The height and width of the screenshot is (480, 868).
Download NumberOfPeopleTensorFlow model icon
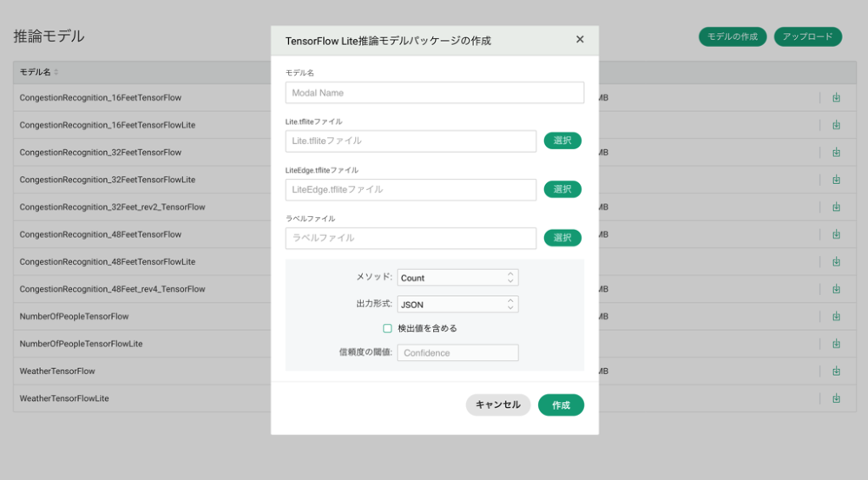836,316
